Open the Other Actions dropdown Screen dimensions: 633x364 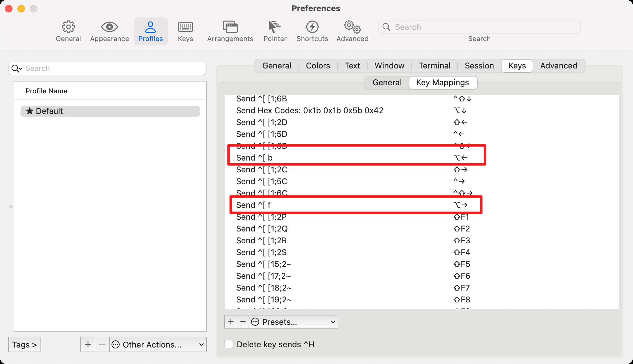[158, 344]
